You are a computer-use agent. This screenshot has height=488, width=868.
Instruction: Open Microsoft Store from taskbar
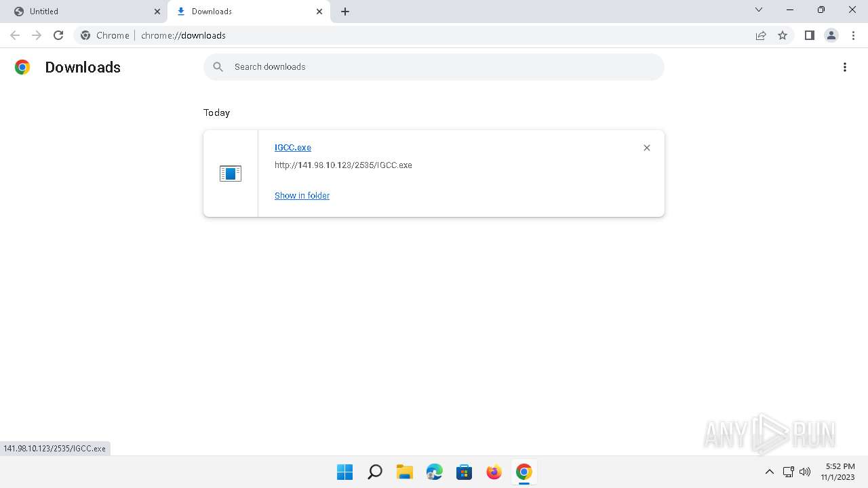click(x=465, y=472)
